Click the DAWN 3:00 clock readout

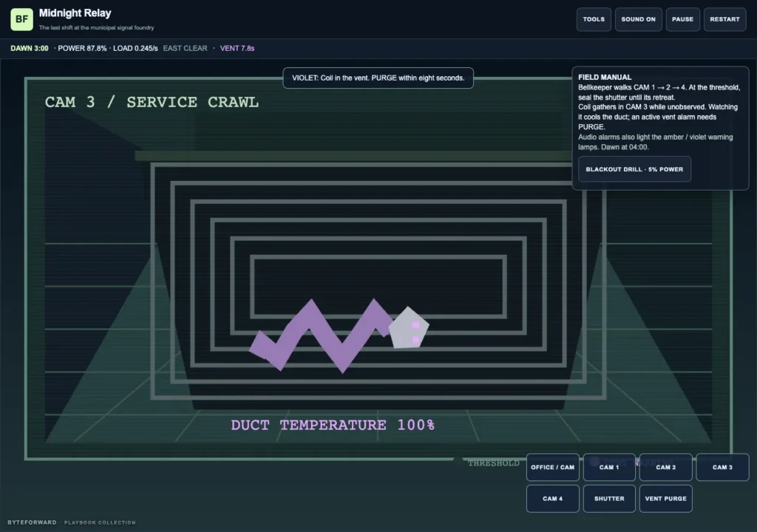click(x=30, y=48)
